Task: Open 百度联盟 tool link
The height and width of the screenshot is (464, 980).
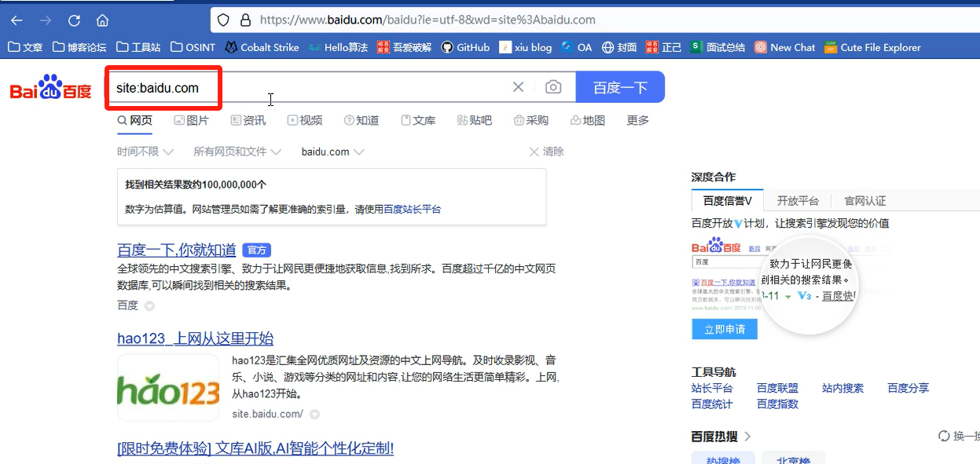Action: (x=777, y=388)
